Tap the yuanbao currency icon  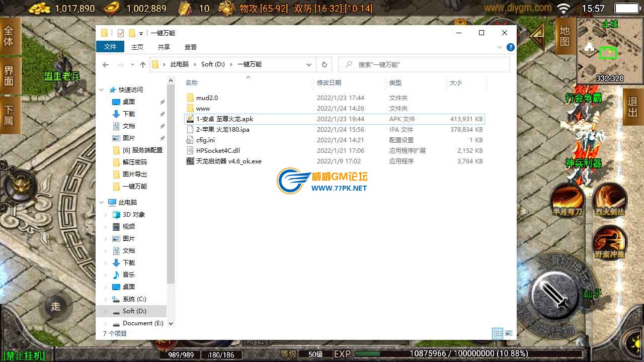pyautogui.click(x=113, y=8)
